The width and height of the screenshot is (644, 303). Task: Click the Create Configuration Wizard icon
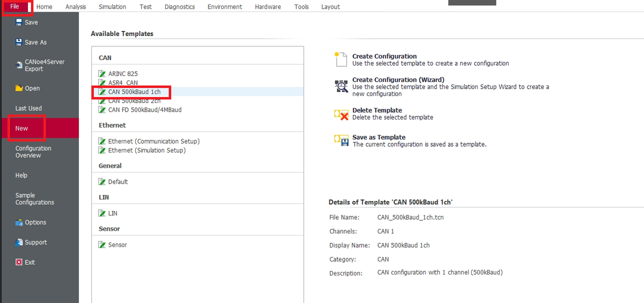[x=341, y=86]
